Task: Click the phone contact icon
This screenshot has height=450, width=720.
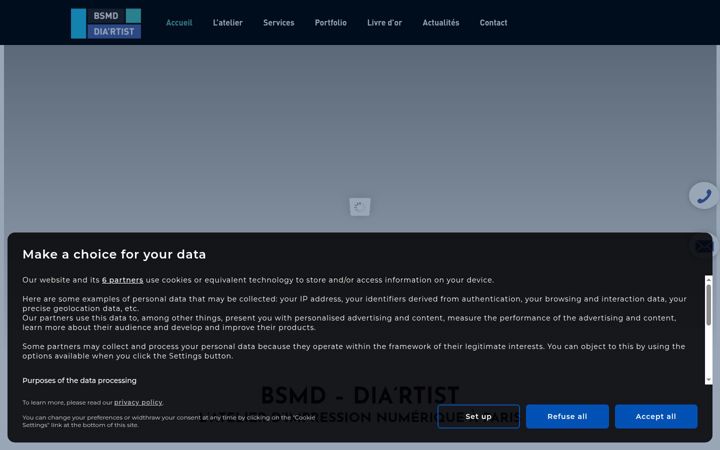Action: point(703,196)
